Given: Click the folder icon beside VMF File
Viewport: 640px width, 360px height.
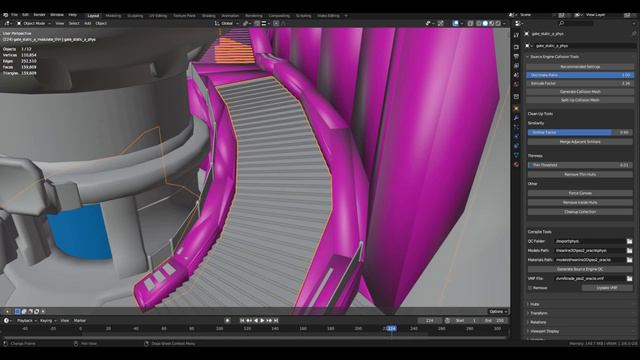Looking at the screenshot, I should [x=629, y=278].
